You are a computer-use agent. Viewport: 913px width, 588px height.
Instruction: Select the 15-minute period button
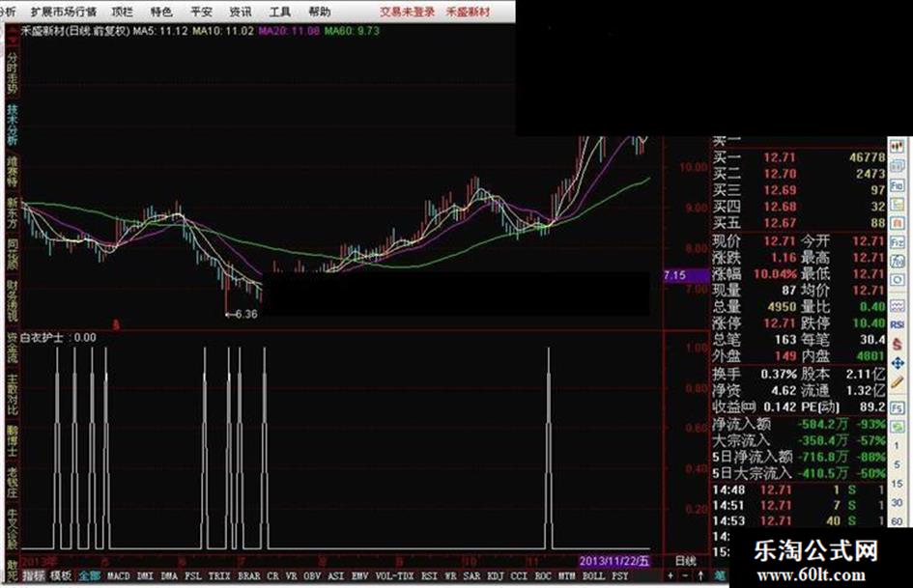pos(898,484)
